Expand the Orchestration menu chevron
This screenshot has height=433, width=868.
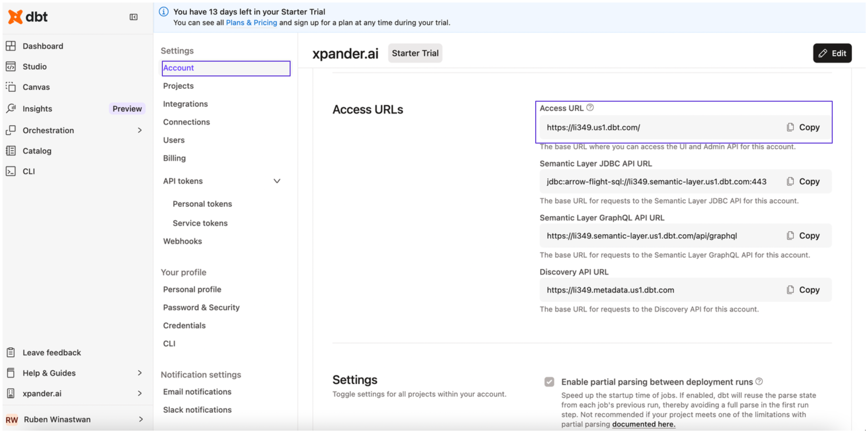(140, 130)
